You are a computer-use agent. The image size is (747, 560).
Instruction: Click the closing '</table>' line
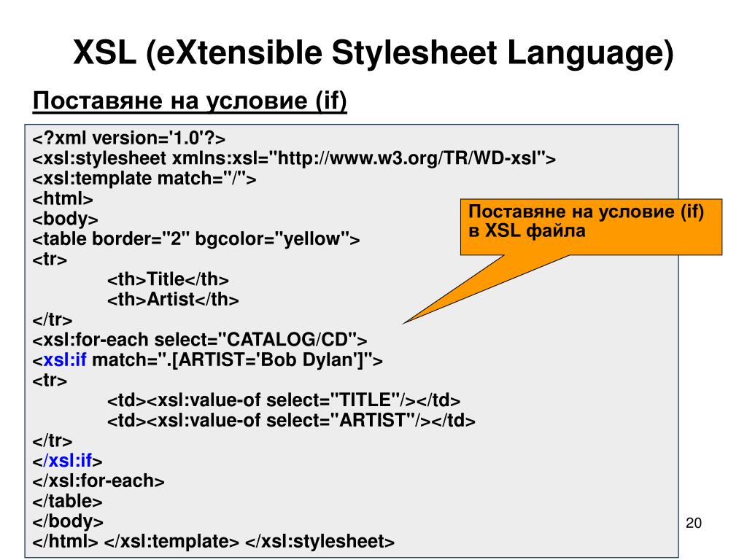(67, 501)
